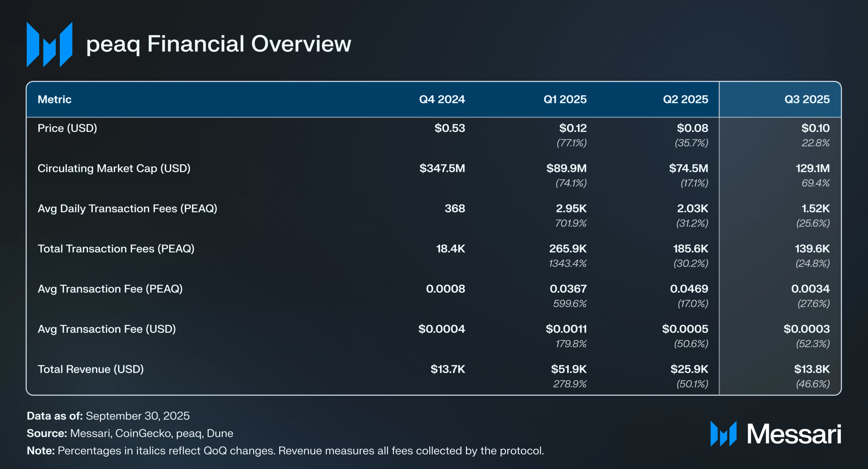
Task: Click the Q2 2025 column header
Action: [x=685, y=99]
